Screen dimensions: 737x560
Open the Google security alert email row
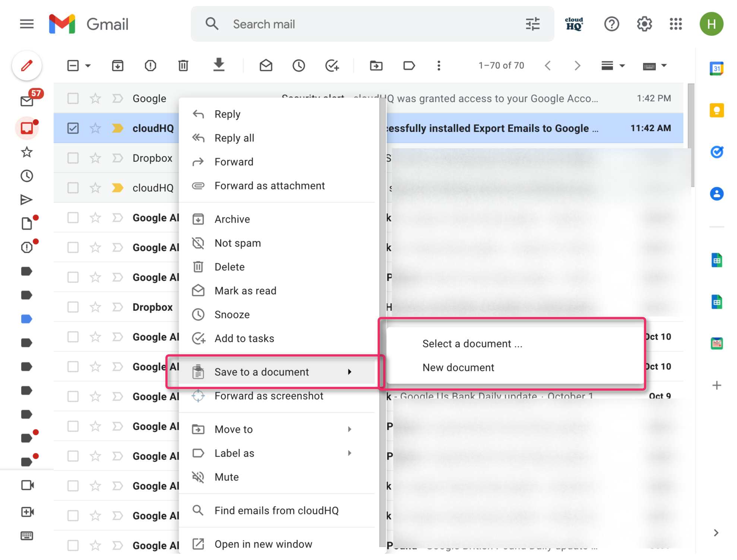coord(368,98)
